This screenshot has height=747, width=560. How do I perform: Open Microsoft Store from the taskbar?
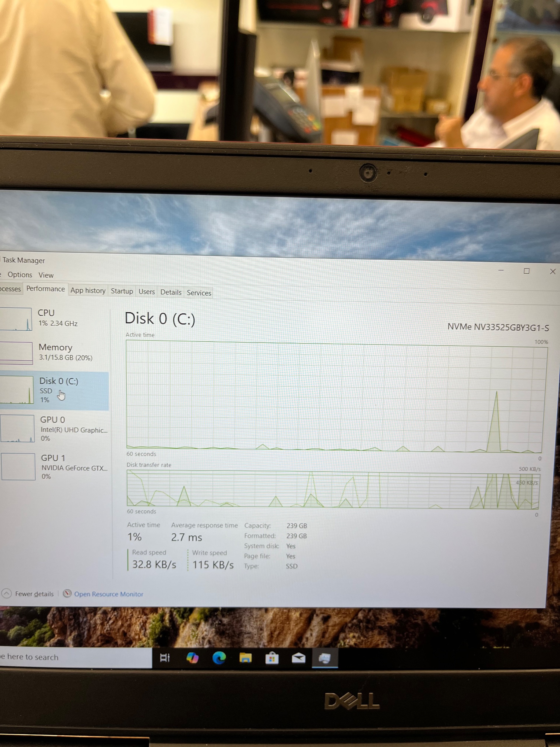(x=272, y=658)
